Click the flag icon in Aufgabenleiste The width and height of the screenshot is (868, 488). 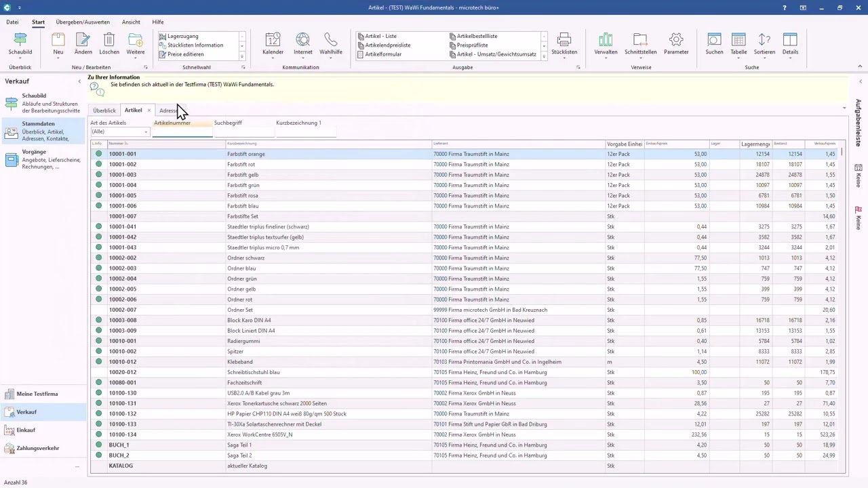(x=858, y=210)
